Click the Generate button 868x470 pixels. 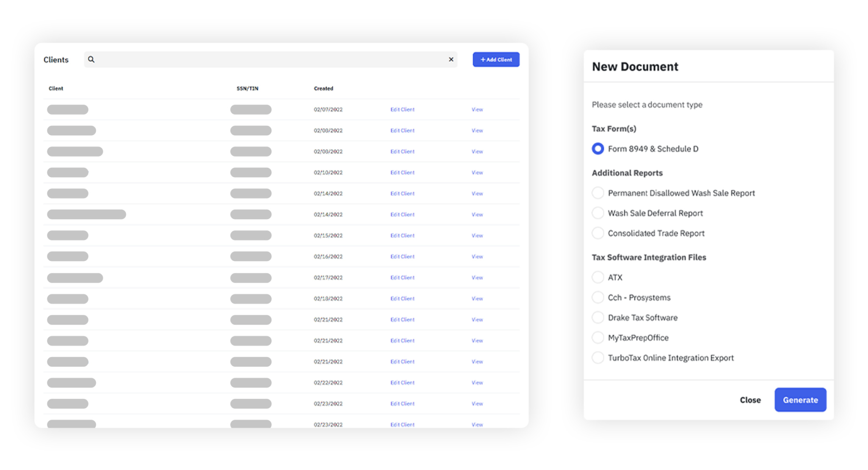point(800,400)
